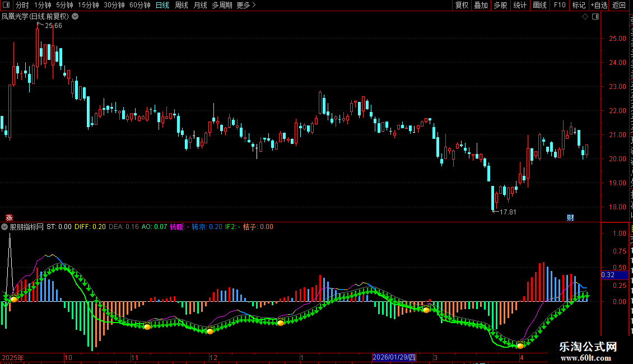Click the 17.81 low price label

pyautogui.click(x=508, y=212)
